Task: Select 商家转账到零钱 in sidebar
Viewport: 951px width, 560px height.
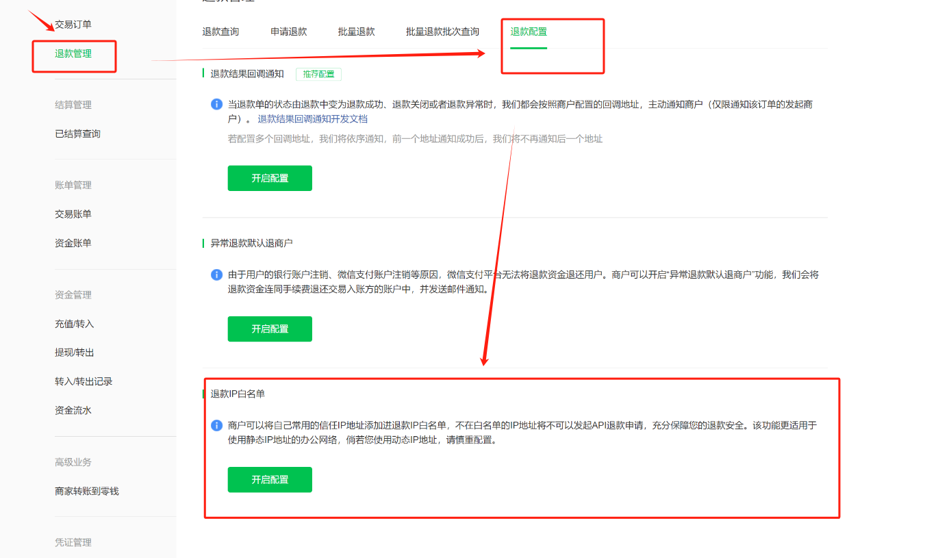Action: click(87, 492)
